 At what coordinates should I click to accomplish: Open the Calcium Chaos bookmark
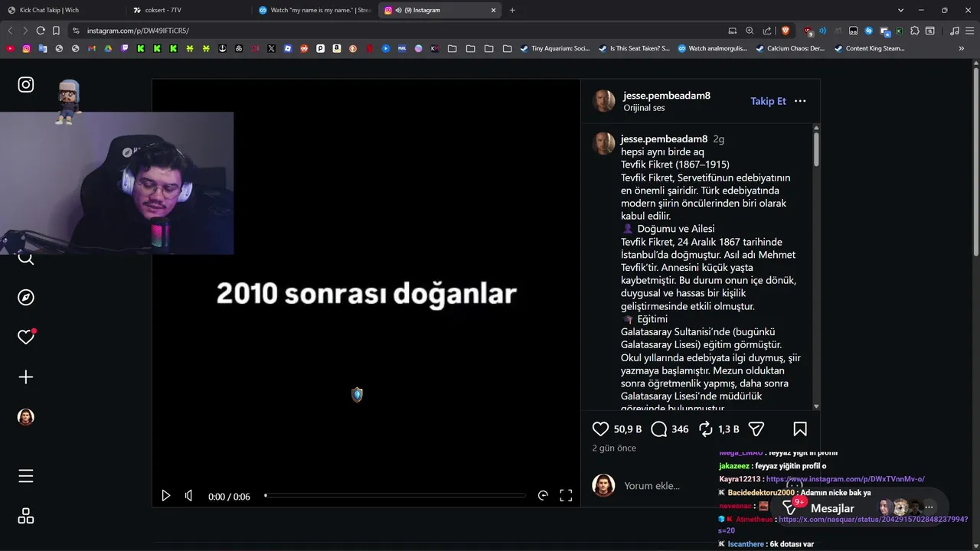coord(790,48)
